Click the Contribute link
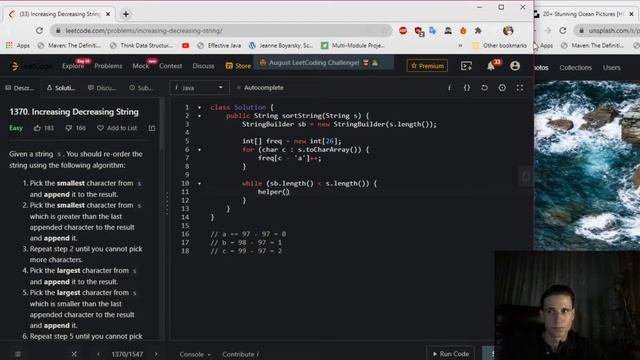The image size is (640, 360). 240,354
